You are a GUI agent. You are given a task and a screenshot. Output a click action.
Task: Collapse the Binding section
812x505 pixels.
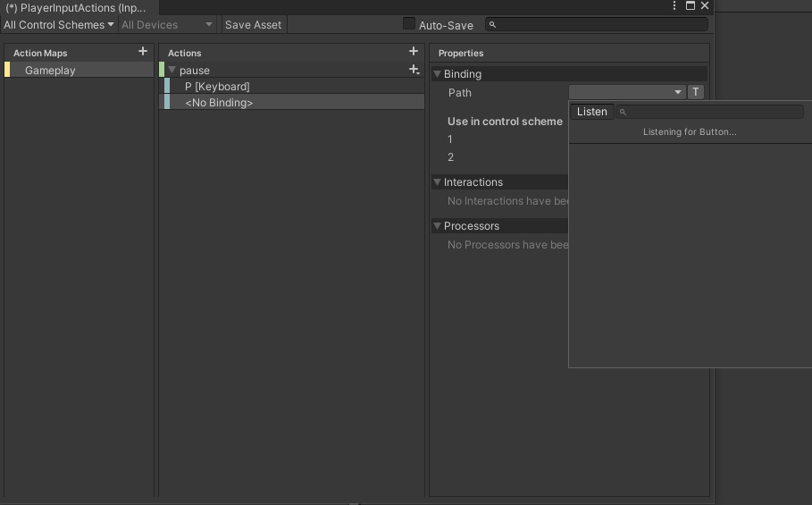point(437,74)
